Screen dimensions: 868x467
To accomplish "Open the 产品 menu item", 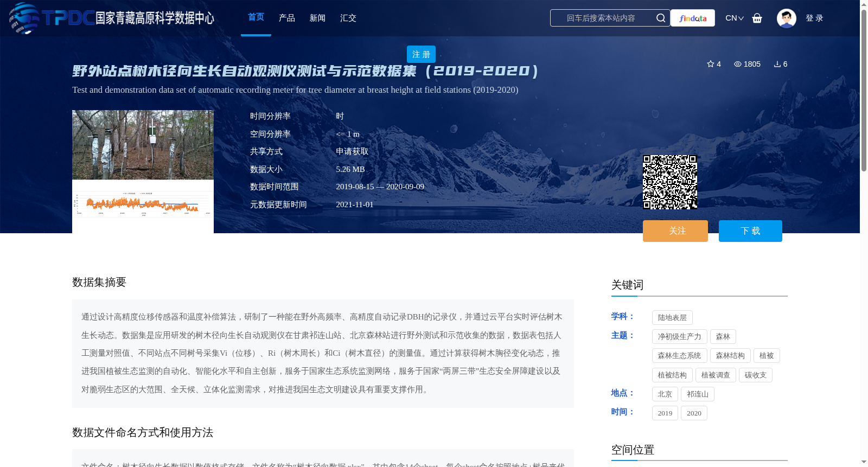I will tap(287, 18).
